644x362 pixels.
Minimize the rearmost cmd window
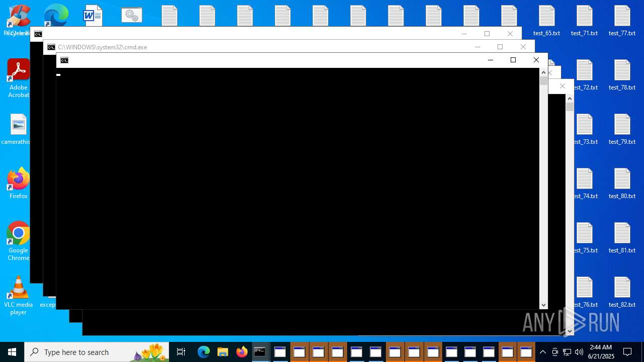point(464,34)
